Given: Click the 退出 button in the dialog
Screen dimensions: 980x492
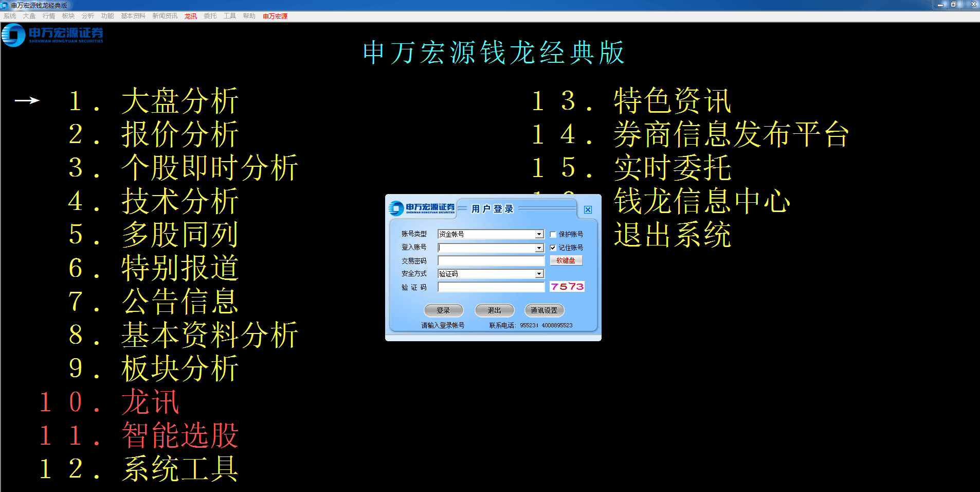Looking at the screenshot, I should coord(494,310).
